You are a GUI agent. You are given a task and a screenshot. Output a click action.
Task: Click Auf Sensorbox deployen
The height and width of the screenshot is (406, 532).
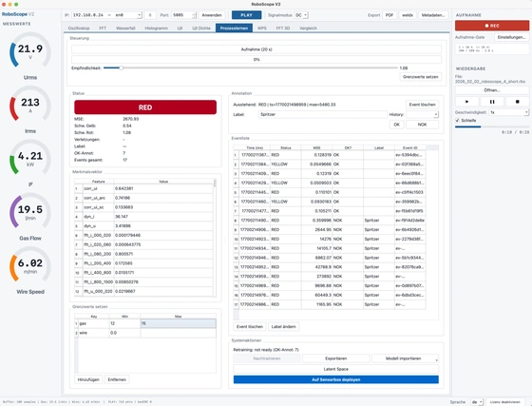pos(336,379)
